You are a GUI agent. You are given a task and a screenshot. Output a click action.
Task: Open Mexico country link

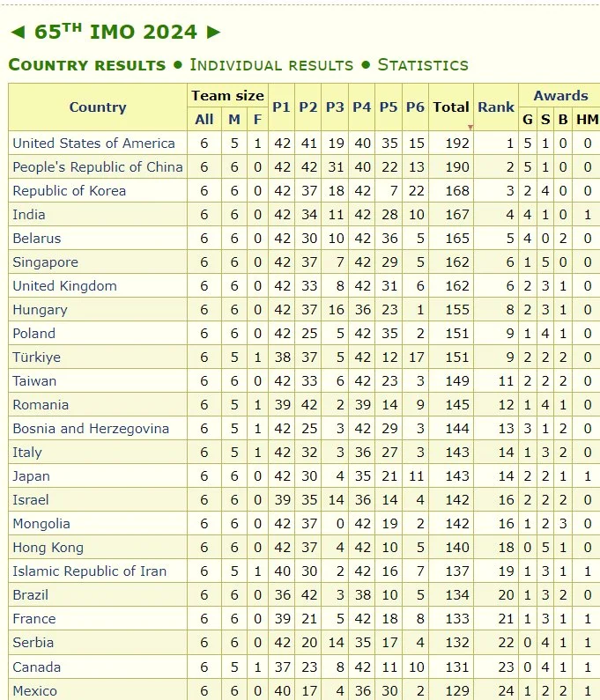35,690
